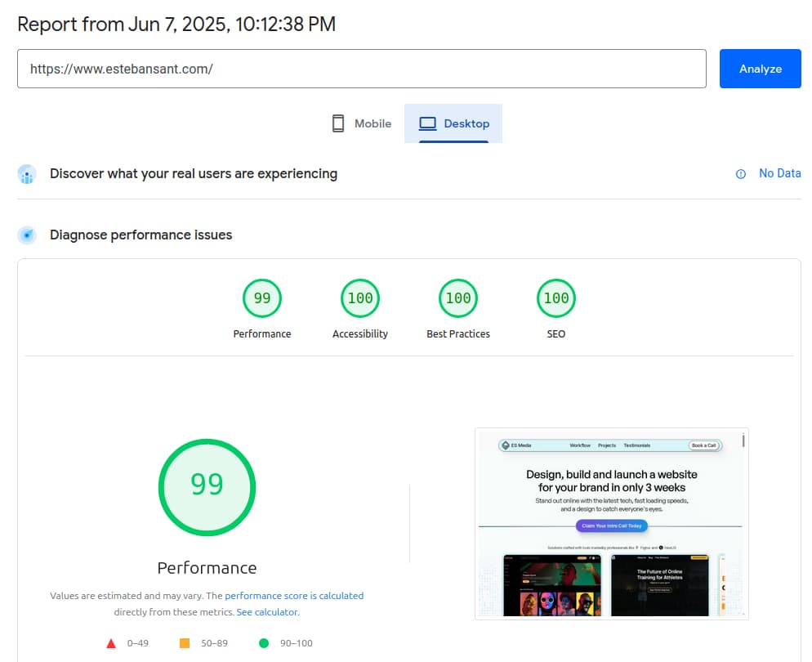Click the red triangle 0–49 legend icon
This screenshot has height=662, width=812.
point(111,643)
